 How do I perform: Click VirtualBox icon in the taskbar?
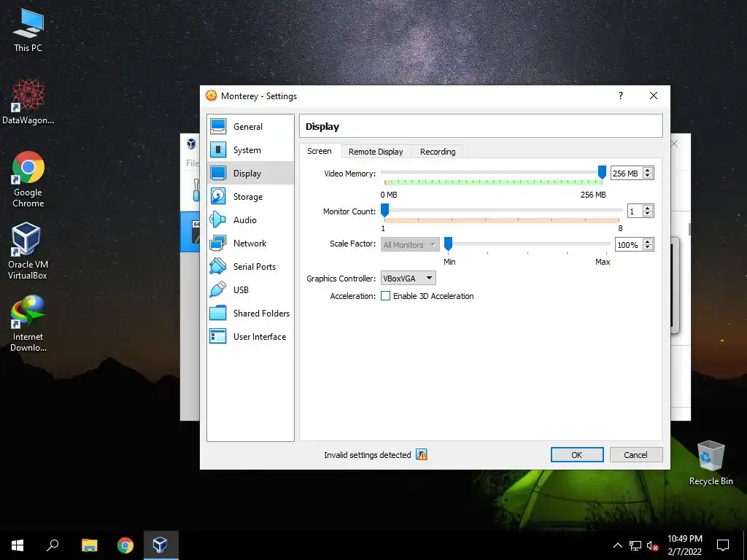coord(160,545)
